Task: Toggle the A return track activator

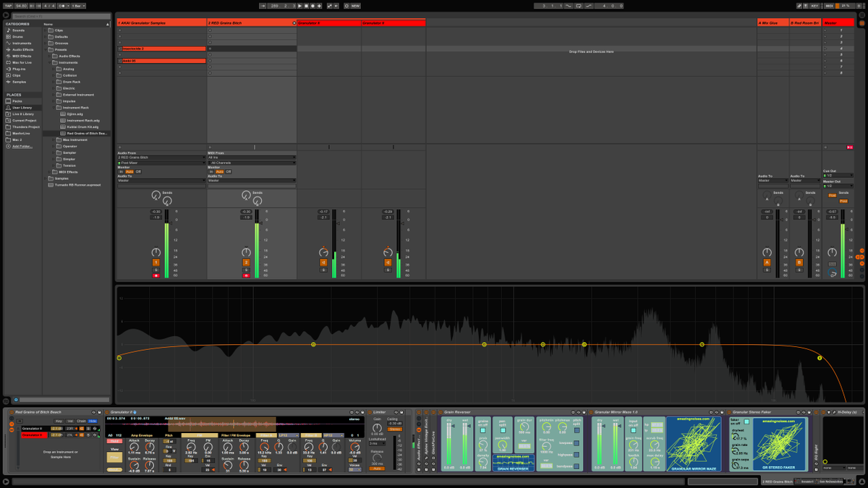Action: [x=767, y=262]
